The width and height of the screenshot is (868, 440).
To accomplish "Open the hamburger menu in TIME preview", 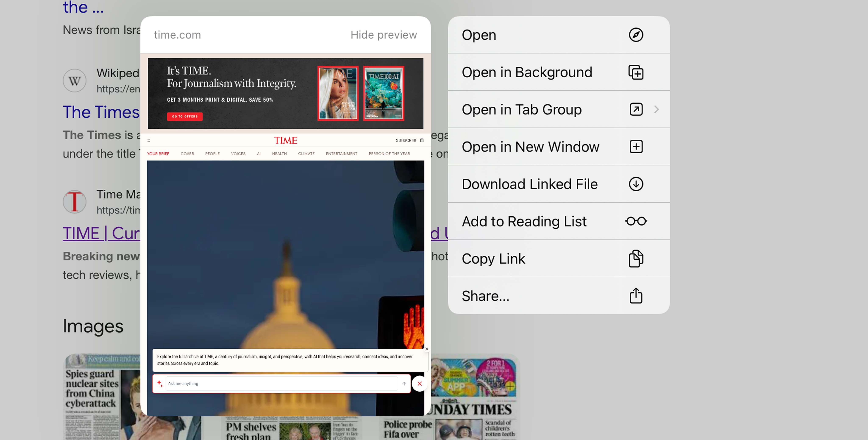I will pos(149,140).
